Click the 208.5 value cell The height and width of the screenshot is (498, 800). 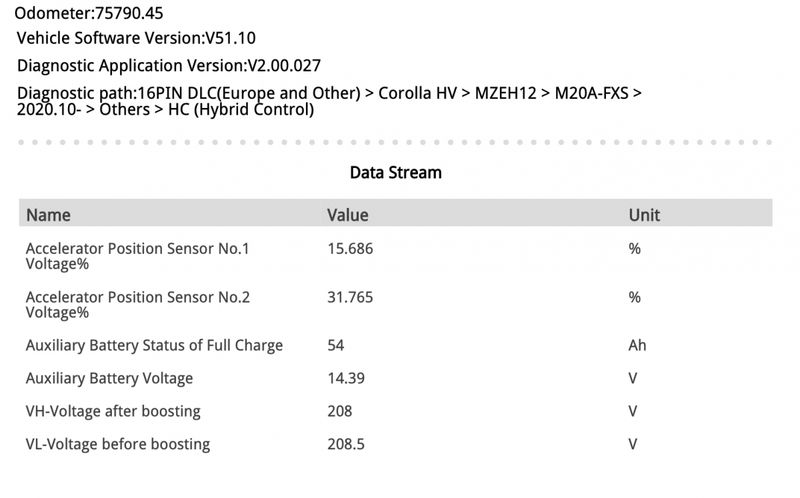(346, 444)
